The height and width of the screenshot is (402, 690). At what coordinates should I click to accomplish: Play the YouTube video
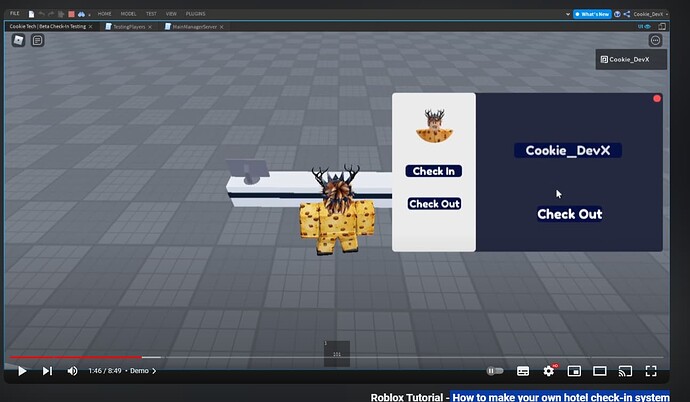[x=22, y=371]
